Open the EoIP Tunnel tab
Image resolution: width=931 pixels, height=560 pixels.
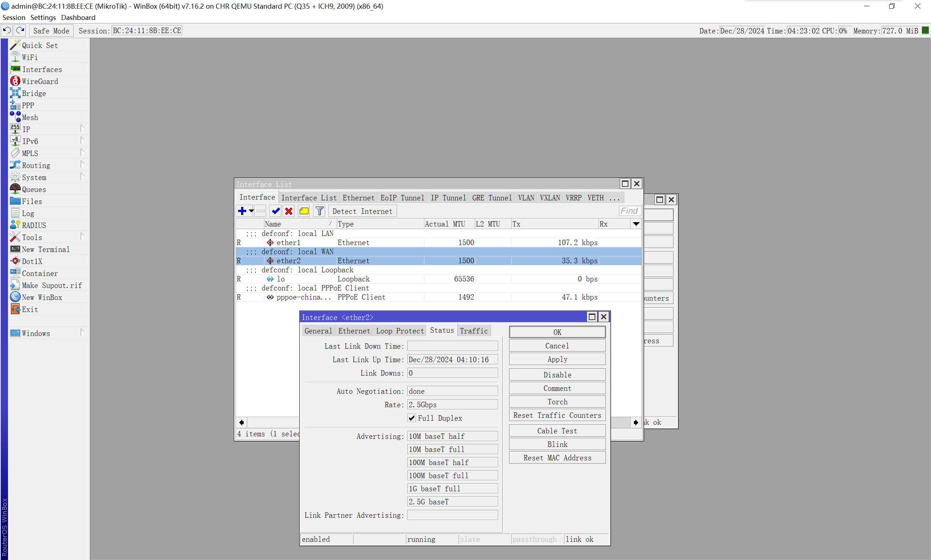coord(402,198)
